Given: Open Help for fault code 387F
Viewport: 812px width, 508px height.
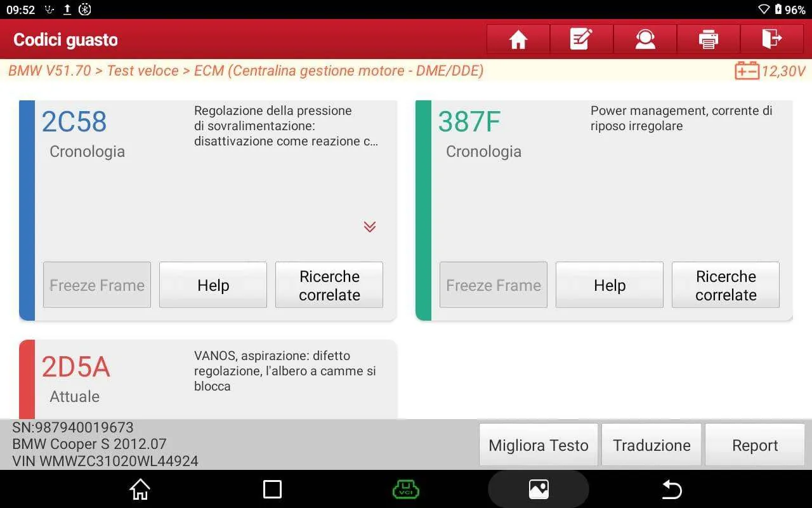Looking at the screenshot, I should coord(610,285).
